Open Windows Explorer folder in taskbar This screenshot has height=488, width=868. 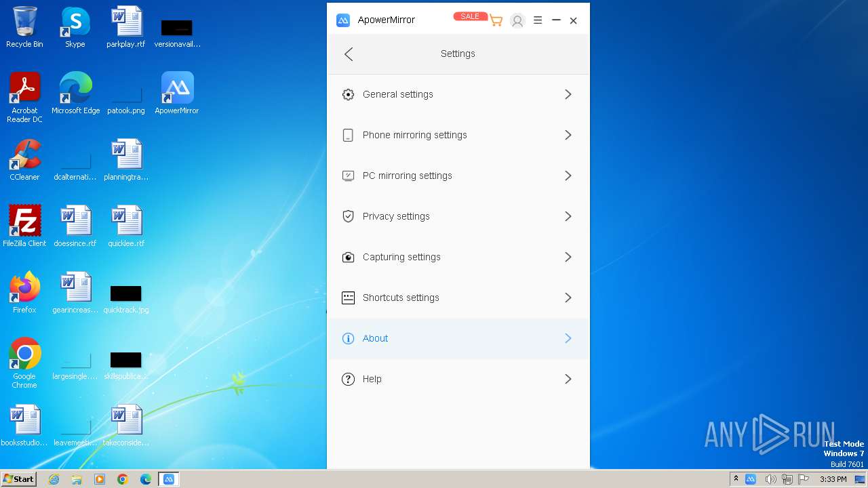coord(77,479)
